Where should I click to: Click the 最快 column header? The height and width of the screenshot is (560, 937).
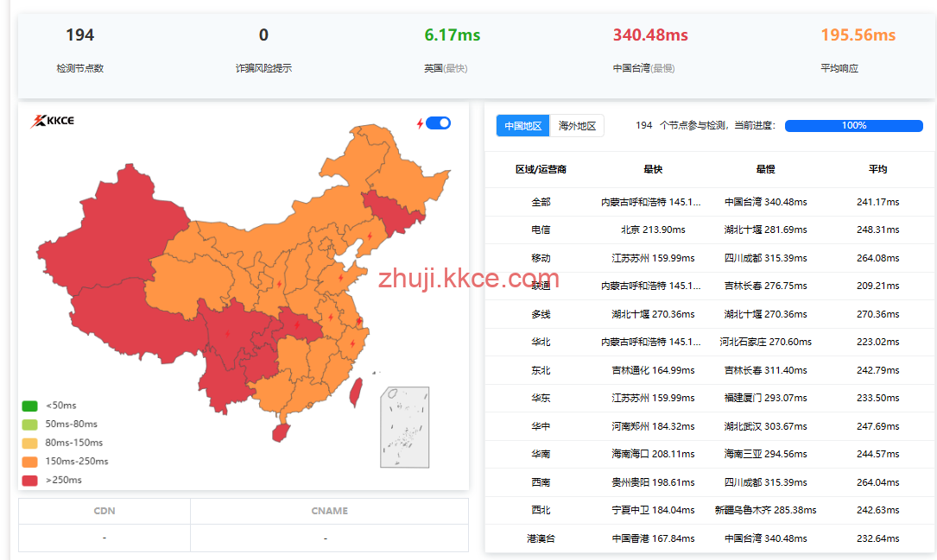653,169
